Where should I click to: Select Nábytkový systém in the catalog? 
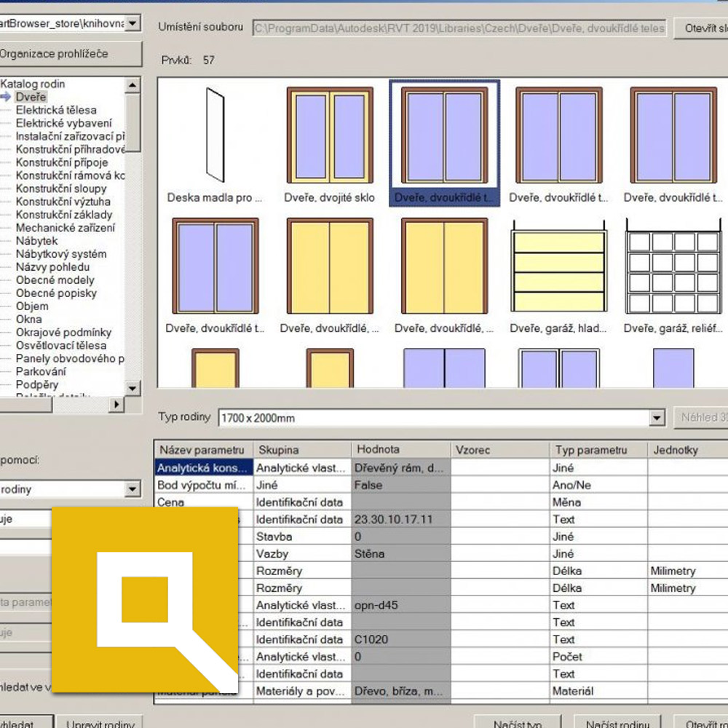coord(61,254)
